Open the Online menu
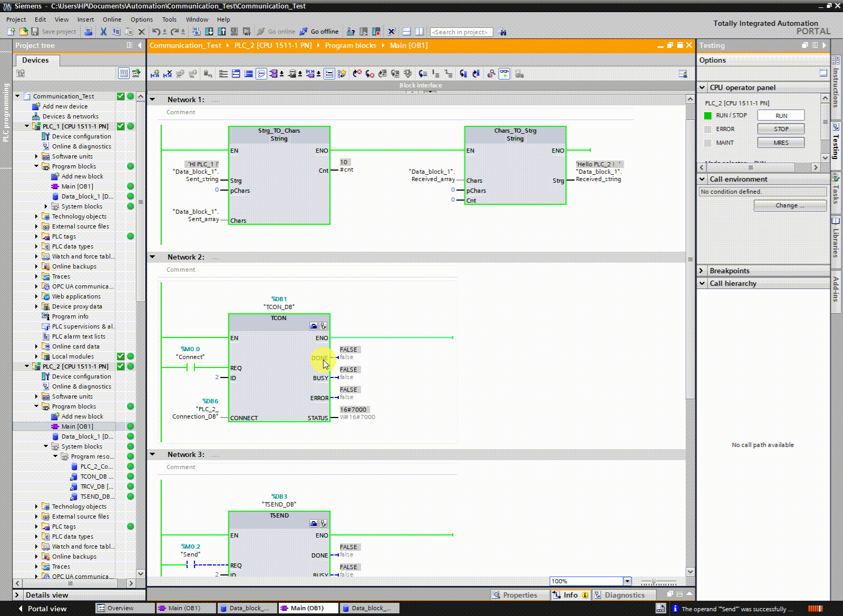The width and height of the screenshot is (843, 616). [112, 19]
